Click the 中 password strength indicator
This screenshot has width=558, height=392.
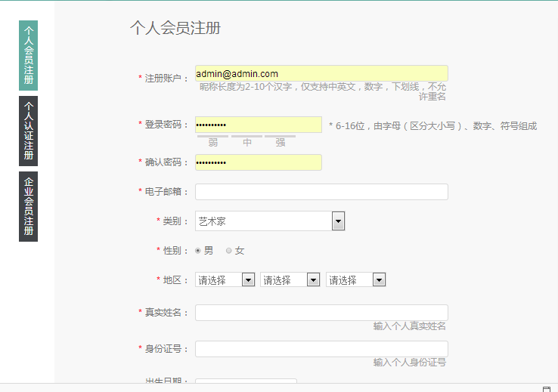click(x=247, y=141)
